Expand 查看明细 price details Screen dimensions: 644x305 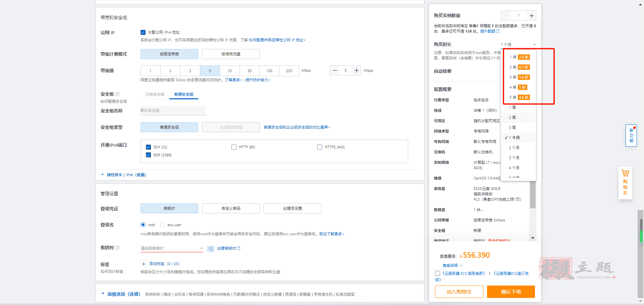point(452,265)
